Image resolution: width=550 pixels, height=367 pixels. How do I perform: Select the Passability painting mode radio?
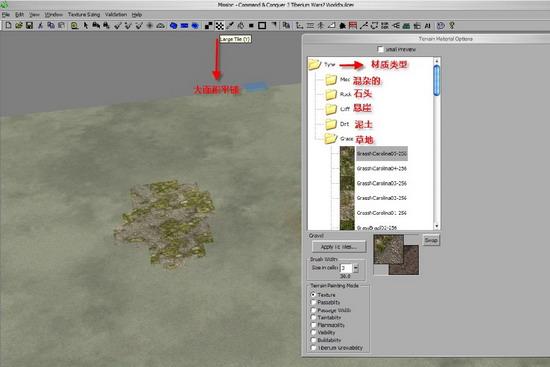tap(313, 302)
